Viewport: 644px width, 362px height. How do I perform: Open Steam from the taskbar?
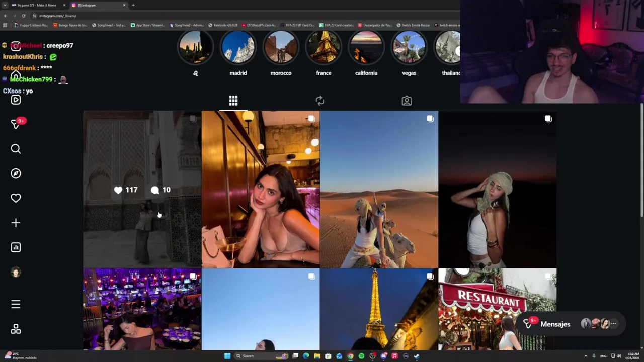417,356
